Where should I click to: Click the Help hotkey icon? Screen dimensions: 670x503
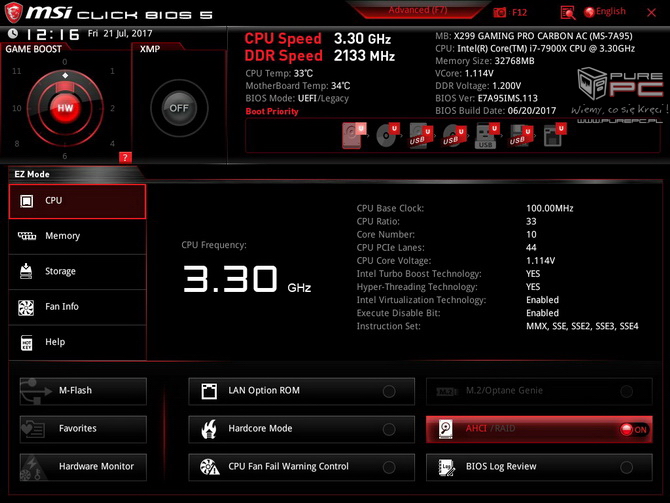26,342
